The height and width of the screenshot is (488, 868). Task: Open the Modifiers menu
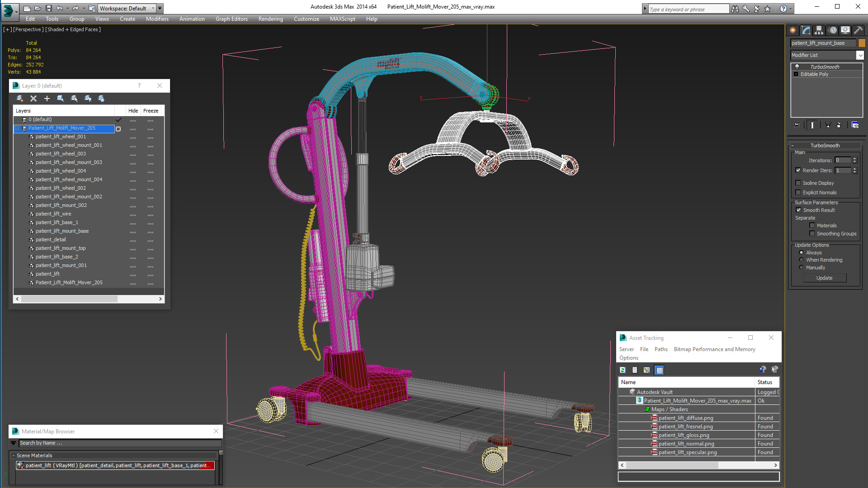pos(157,19)
